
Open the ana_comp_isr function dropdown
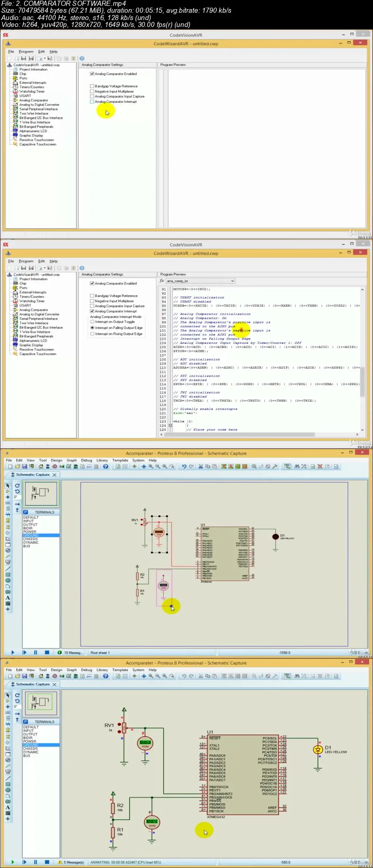point(200,281)
